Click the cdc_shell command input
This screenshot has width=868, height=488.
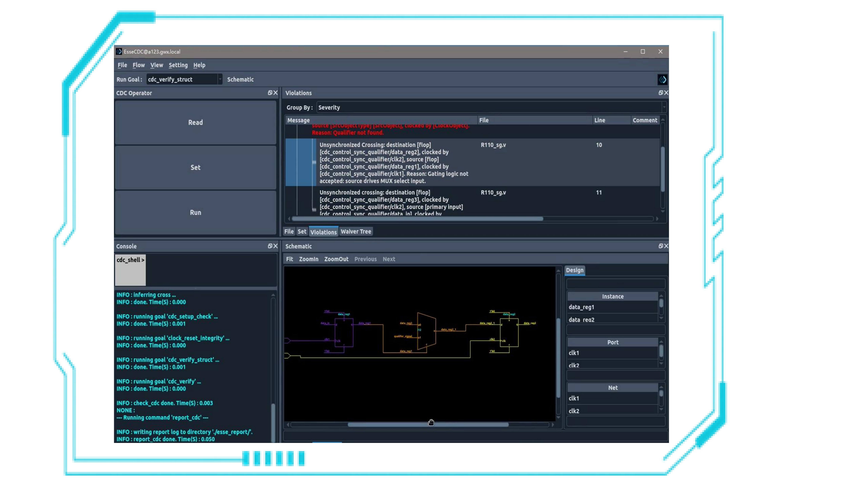pos(212,270)
